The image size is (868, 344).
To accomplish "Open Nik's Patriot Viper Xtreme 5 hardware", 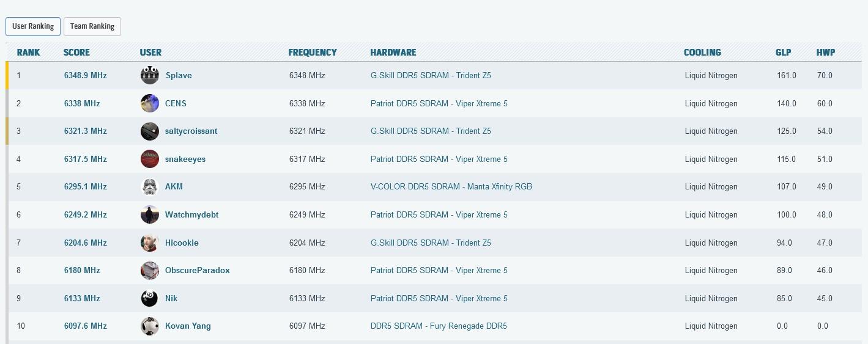I will pyautogui.click(x=439, y=298).
